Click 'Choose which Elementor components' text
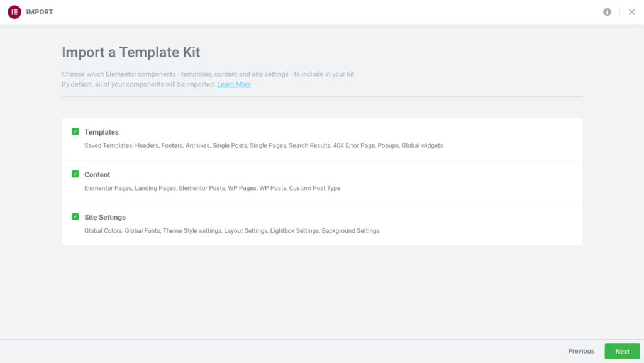Screen dimensions: 644x363 click(x=209, y=74)
